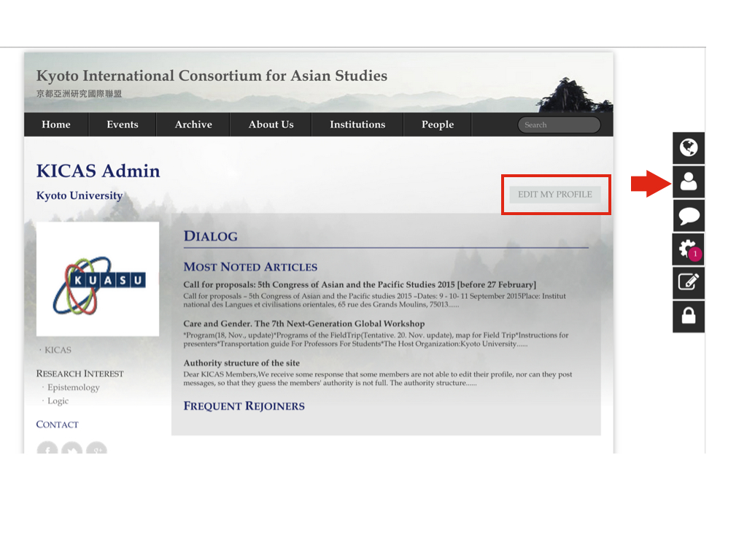Open the gear settings icon with notification badge
This screenshot has width=747, height=560.
tap(689, 249)
